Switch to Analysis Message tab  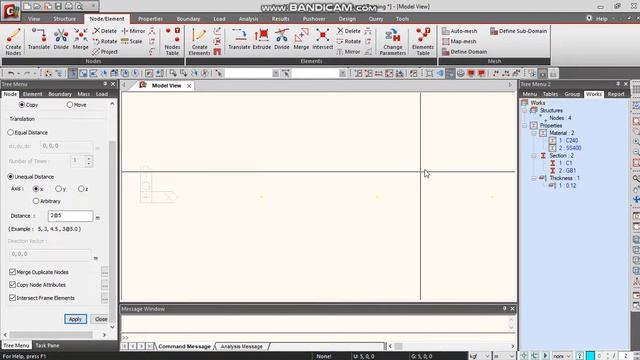(242, 347)
